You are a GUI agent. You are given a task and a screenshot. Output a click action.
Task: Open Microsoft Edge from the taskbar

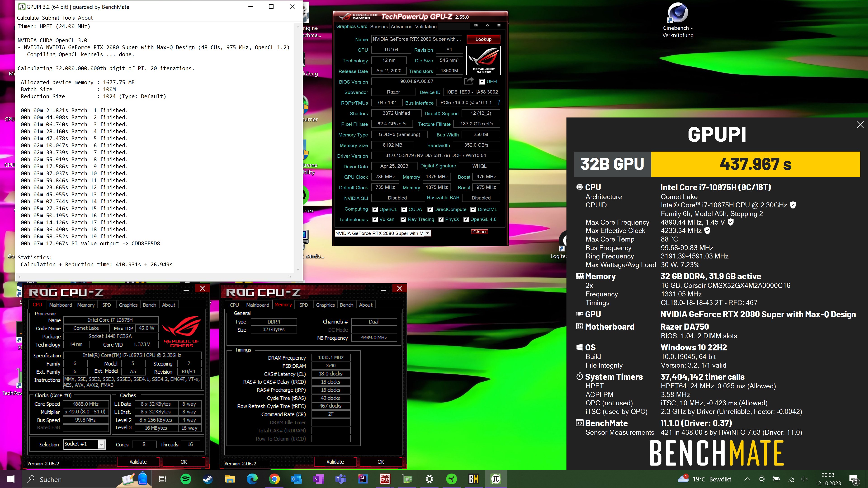pyautogui.click(x=252, y=479)
